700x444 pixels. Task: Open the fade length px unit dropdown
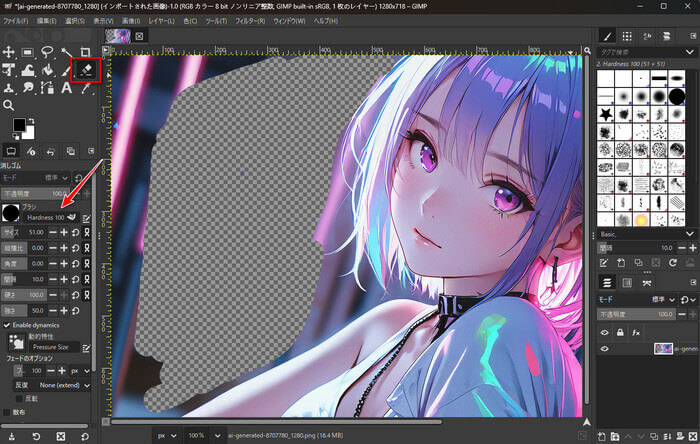[80, 371]
